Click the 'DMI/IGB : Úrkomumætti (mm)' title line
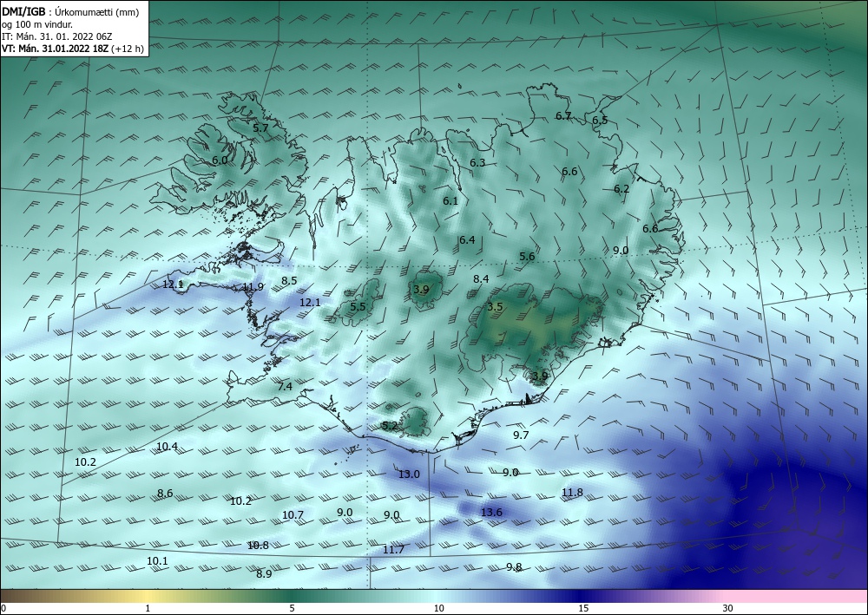This screenshot has height=615, width=868. [x=70, y=11]
